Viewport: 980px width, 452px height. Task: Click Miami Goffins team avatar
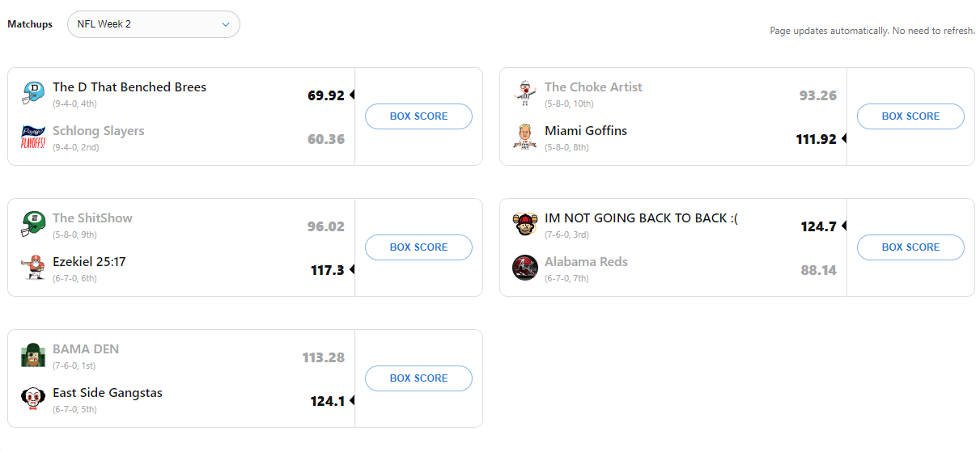(x=525, y=137)
